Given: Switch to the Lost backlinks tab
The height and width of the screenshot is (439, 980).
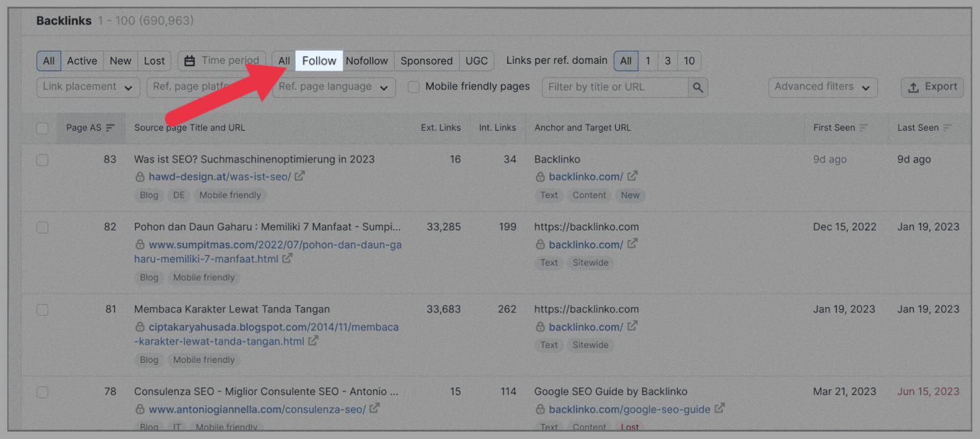Looking at the screenshot, I should [154, 61].
